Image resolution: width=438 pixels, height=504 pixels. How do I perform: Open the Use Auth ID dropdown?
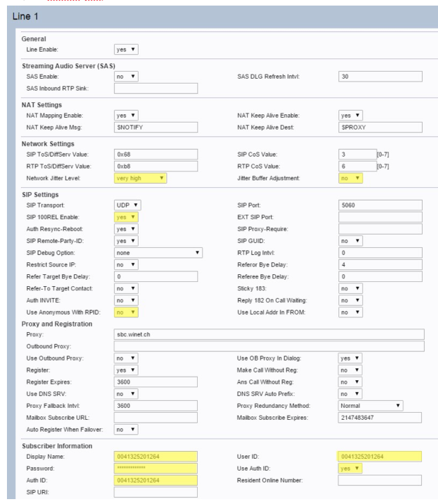point(350,468)
